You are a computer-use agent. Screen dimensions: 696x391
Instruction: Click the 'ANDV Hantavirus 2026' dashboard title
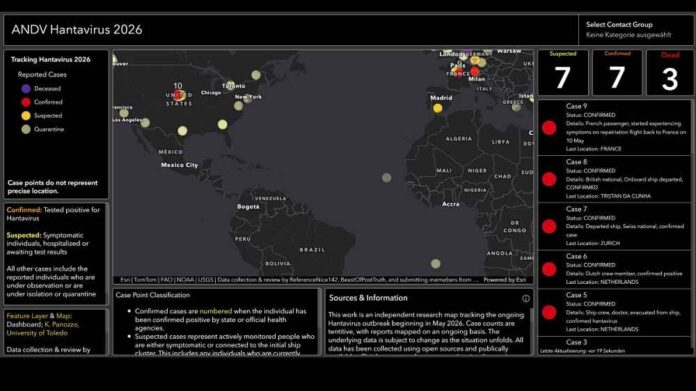77,30
